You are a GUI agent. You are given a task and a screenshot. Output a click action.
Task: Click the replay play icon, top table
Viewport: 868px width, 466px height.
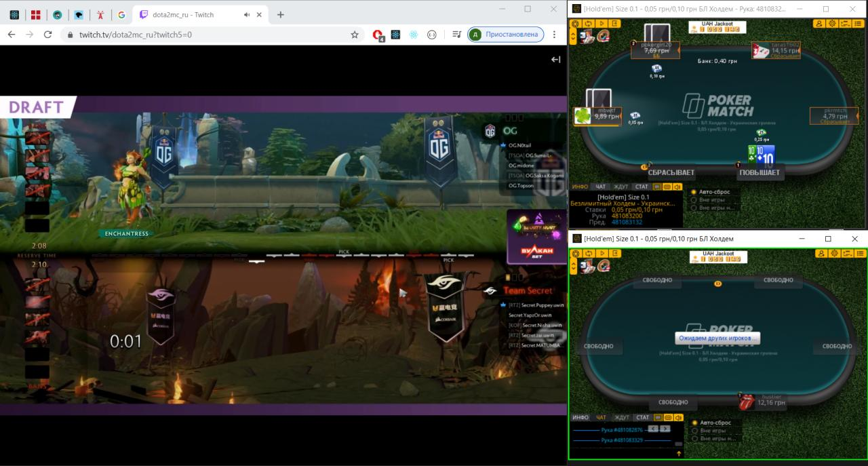click(601, 24)
